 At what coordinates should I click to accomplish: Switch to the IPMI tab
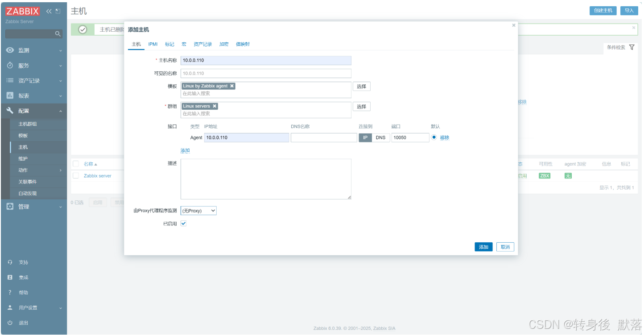[x=153, y=44]
